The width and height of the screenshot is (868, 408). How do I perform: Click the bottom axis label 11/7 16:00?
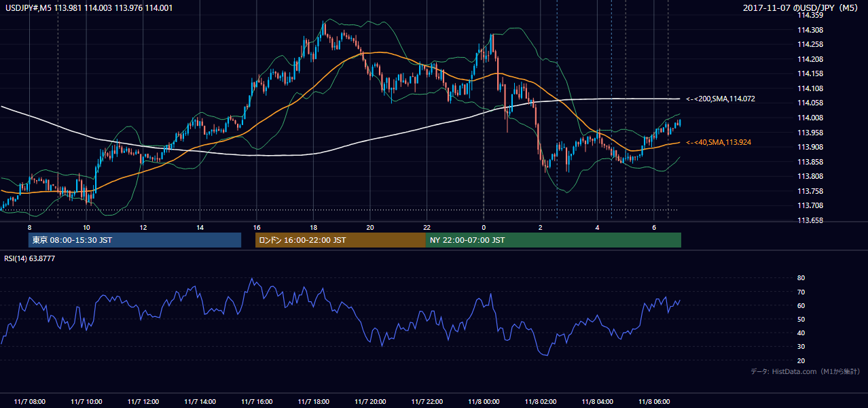(257, 402)
